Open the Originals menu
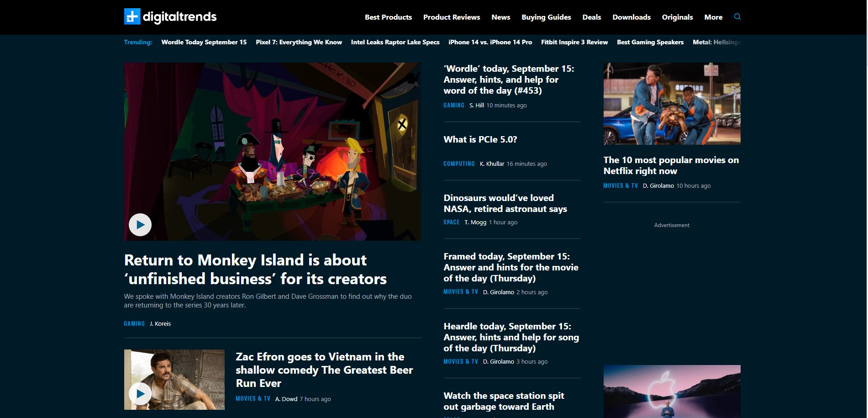 coord(678,17)
